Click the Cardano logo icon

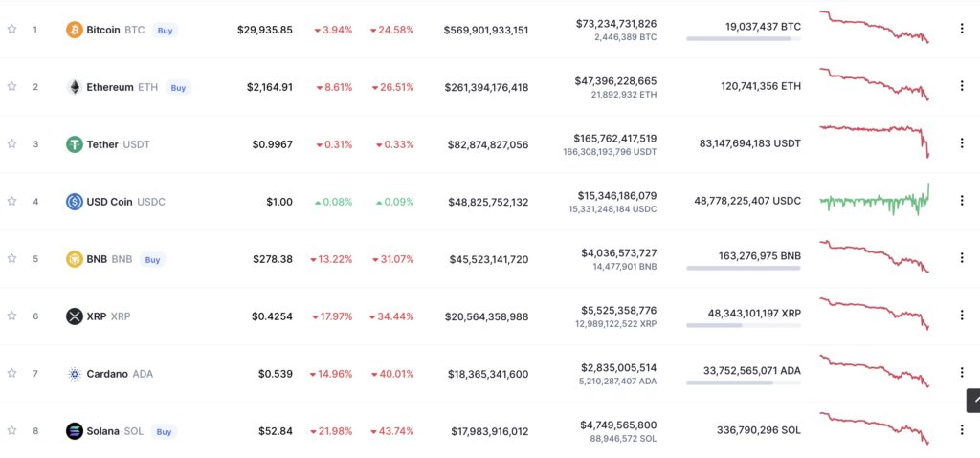click(x=74, y=374)
